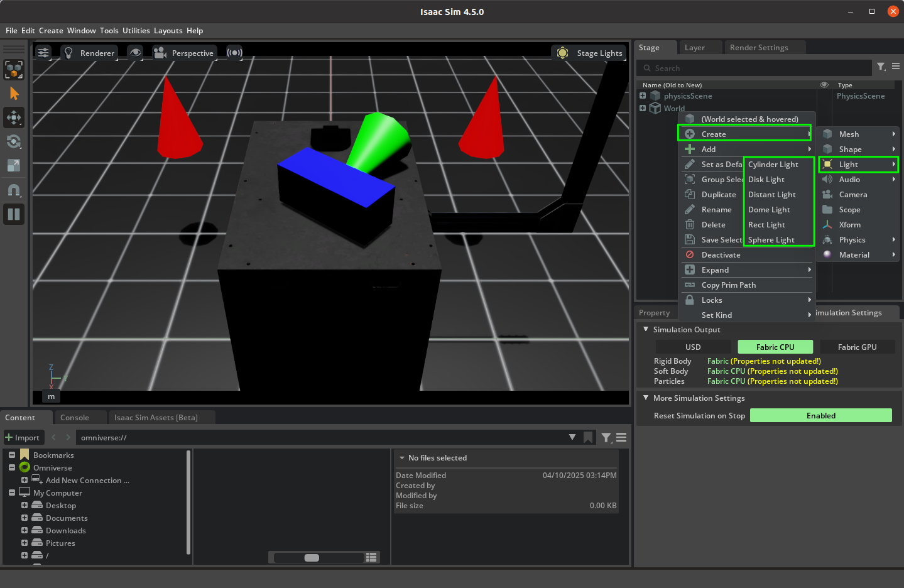
Task: Click the Import button
Action: 23,437
